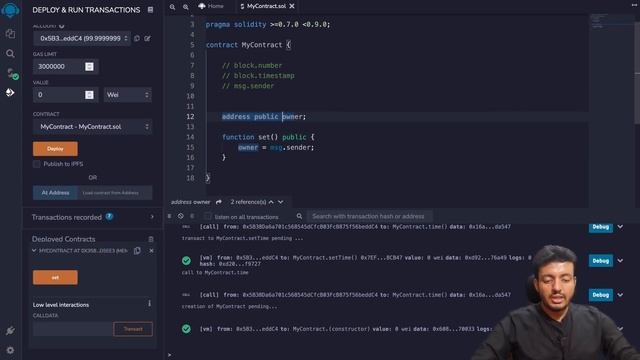Open the Plugin manager plug icon
This screenshot has width=640, height=360.
[x=10, y=331]
